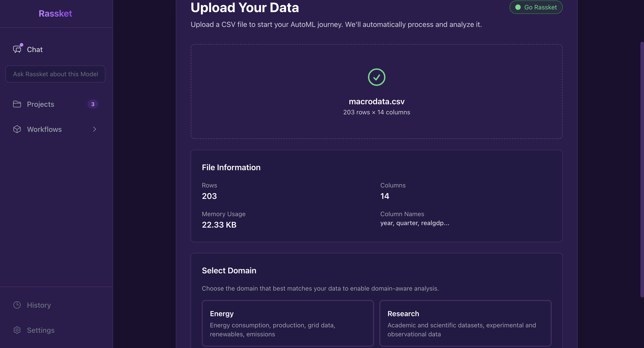Open Projects using its folder icon
The width and height of the screenshot is (644, 348).
click(17, 104)
